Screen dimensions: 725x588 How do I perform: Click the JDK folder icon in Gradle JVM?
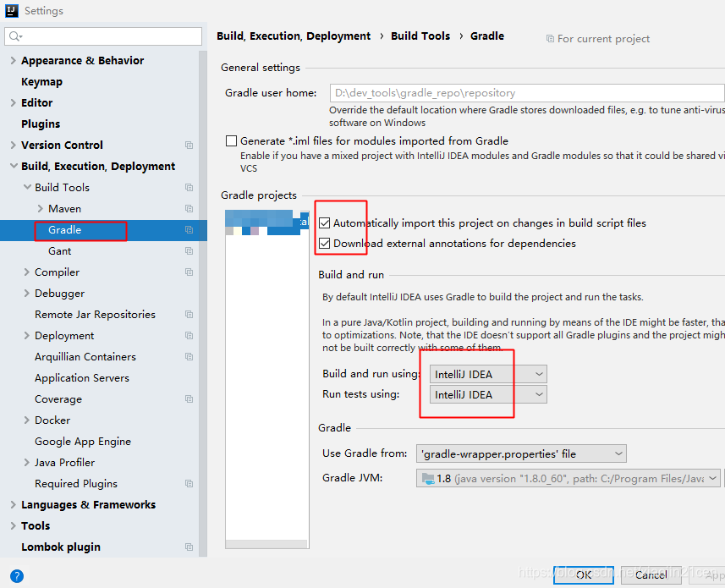tap(428, 479)
